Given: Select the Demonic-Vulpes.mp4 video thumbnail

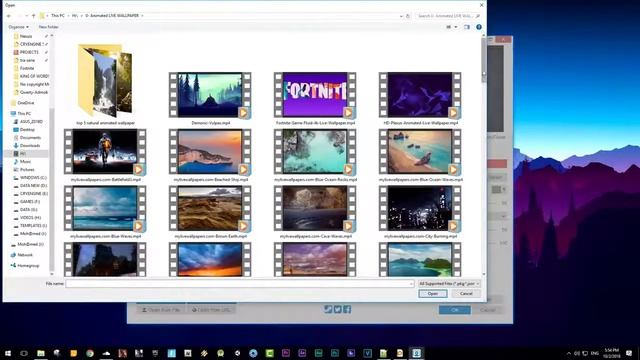Looking at the screenshot, I should tap(210, 95).
